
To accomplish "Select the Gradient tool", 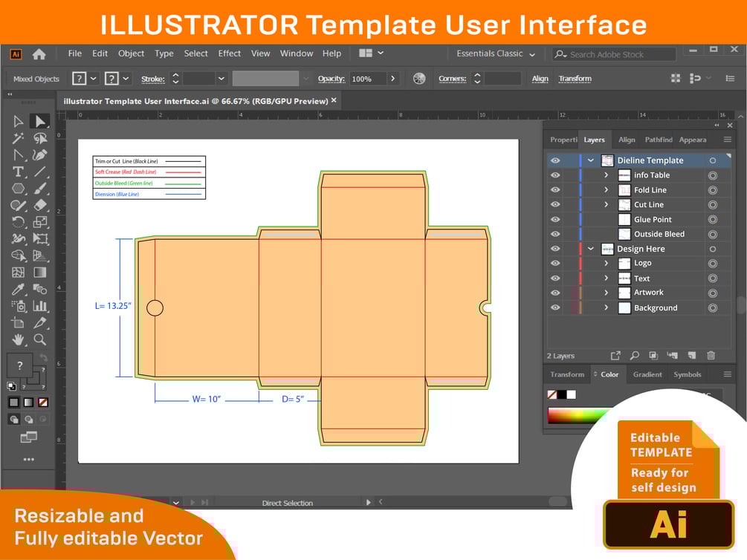I will click(40, 273).
